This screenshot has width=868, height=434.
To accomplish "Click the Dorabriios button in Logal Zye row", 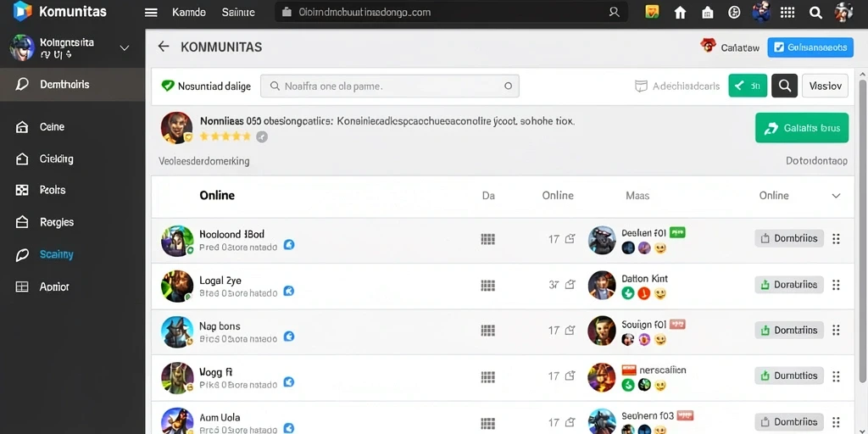I will tap(789, 285).
